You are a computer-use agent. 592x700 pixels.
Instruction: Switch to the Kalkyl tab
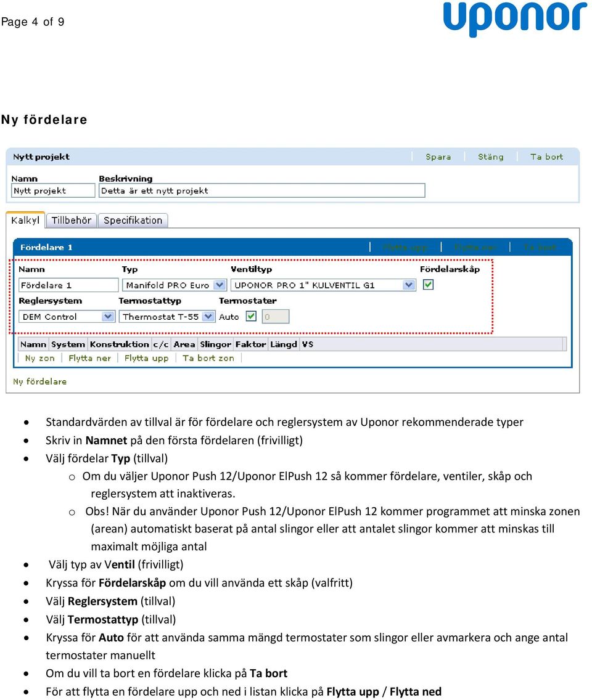tap(25, 220)
